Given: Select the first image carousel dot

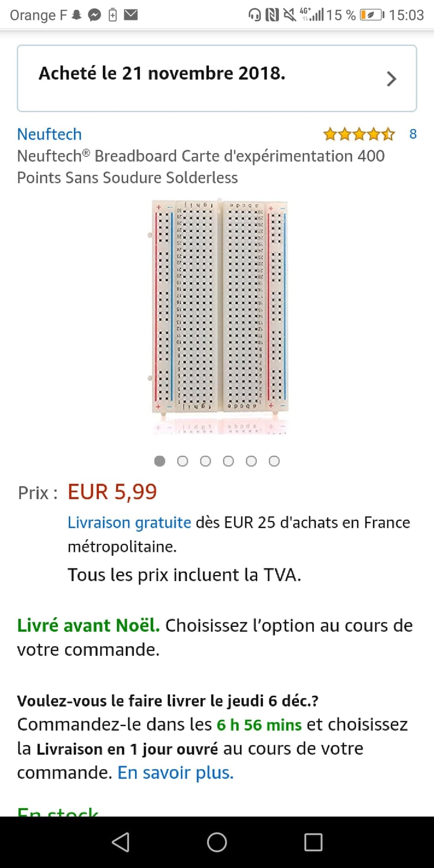Looking at the screenshot, I should (159, 461).
